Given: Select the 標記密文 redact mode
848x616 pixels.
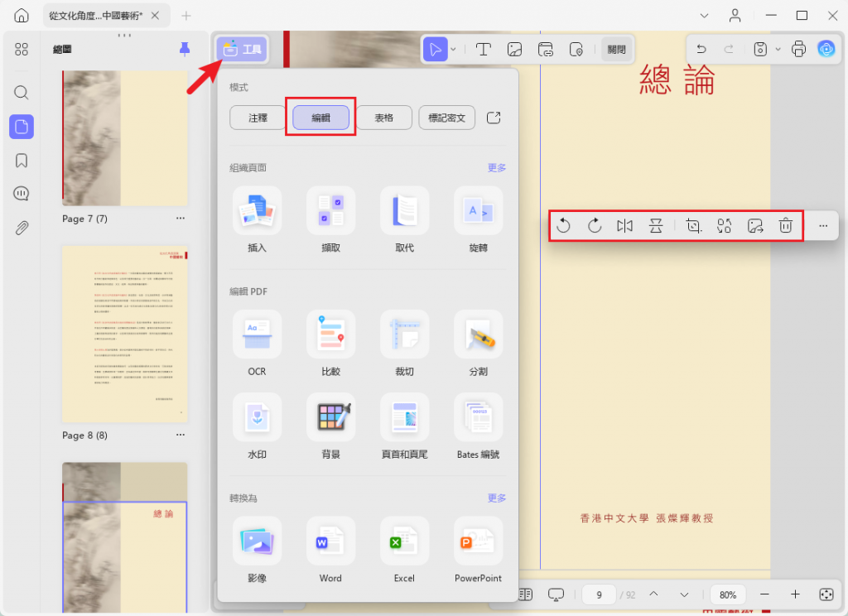Looking at the screenshot, I should point(446,118).
